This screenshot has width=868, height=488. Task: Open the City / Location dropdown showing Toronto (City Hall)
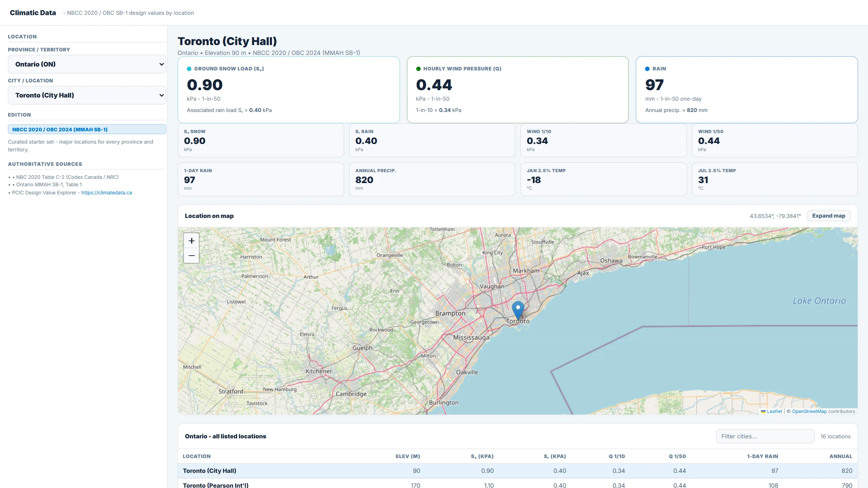(x=87, y=95)
